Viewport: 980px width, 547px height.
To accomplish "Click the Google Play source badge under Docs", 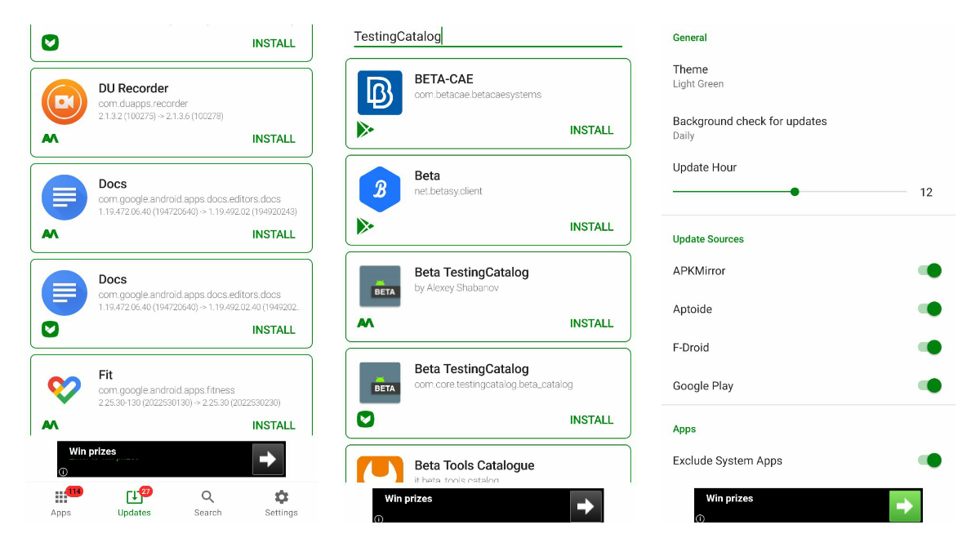I will tap(50, 330).
